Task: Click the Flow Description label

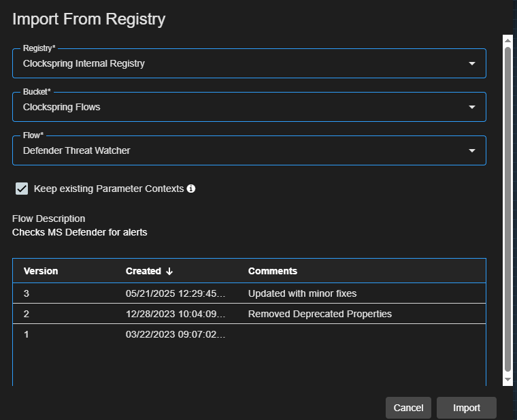Action: (x=49, y=219)
